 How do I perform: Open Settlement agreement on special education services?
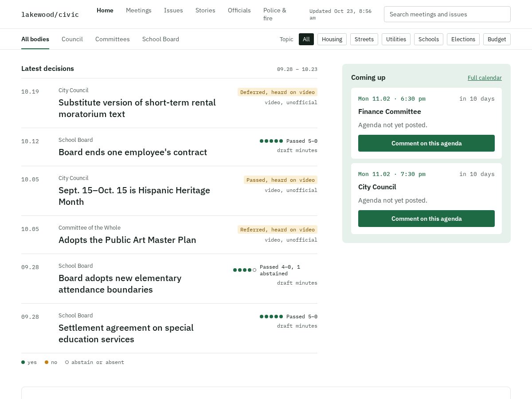126,333
